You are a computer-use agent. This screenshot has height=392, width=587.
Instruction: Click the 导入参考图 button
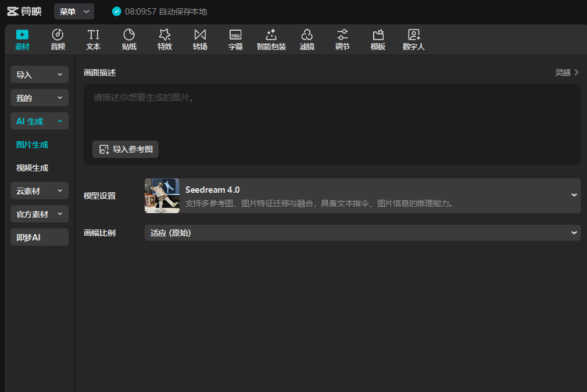point(126,149)
